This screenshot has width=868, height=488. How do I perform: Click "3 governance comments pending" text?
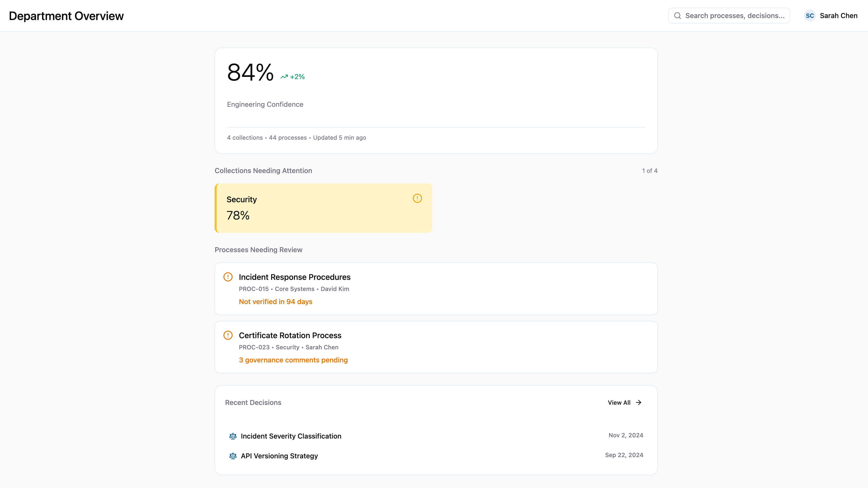[293, 360]
